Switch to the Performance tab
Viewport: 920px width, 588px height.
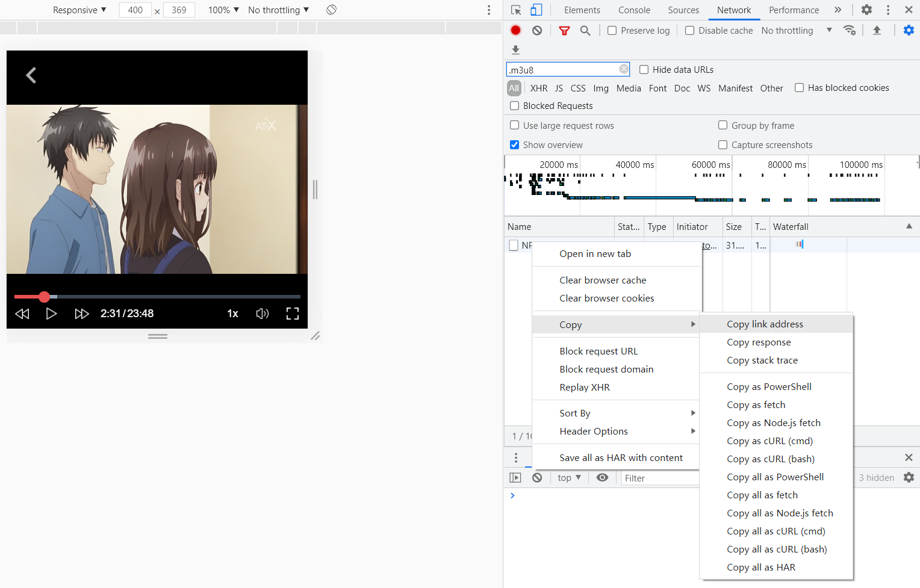tap(794, 10)
